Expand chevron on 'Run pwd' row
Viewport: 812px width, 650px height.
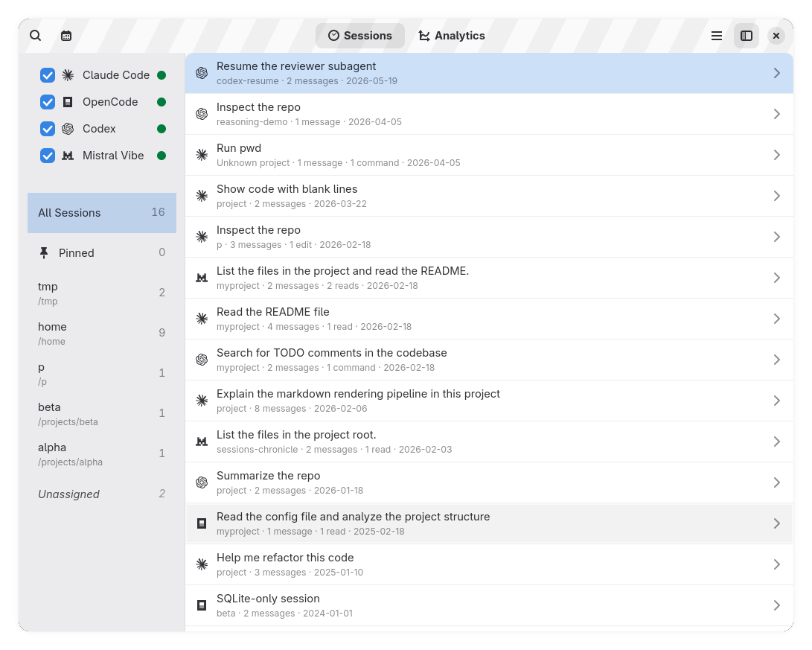tap(777, 155)
